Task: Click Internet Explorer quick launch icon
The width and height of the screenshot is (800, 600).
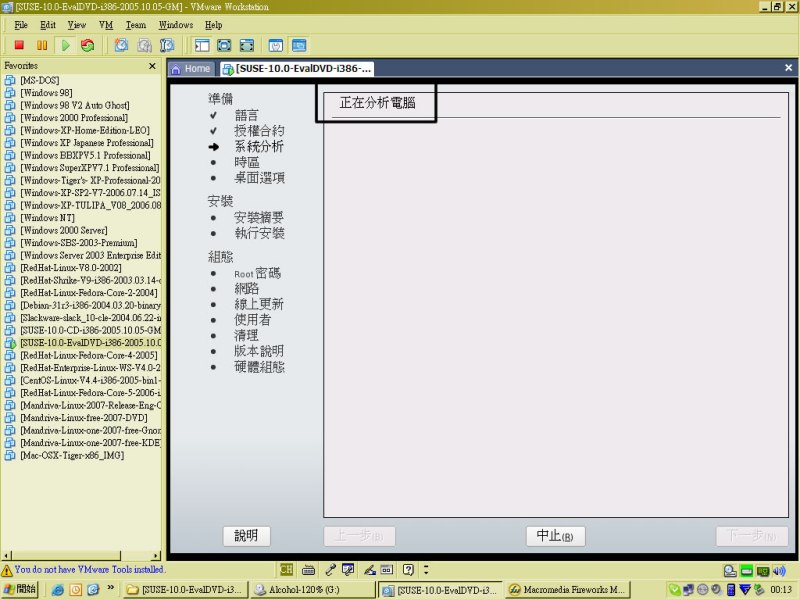Action: tap(58, 590)
